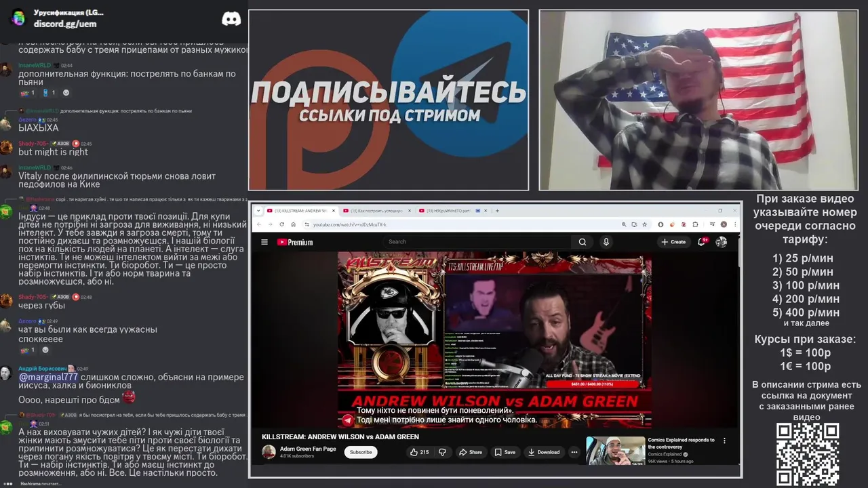Subscribe to Adam Green Fan Page
868x488 pixels.
click(x=361, y=452)
